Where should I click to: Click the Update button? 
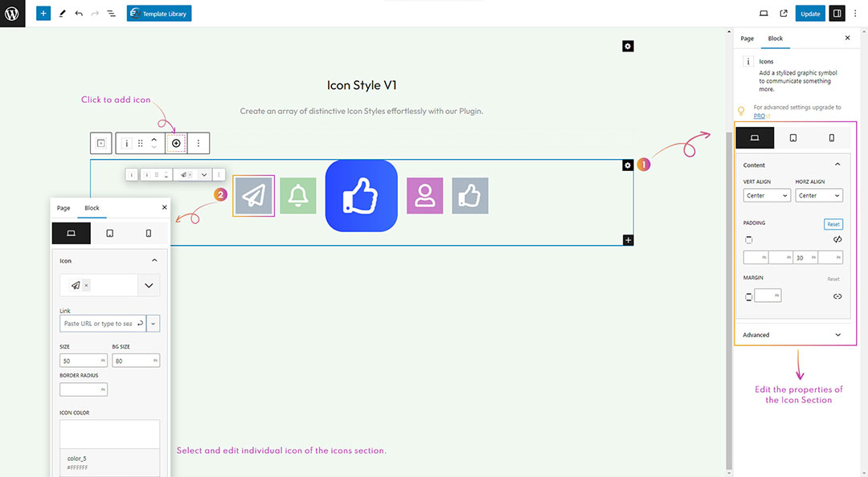tap(810, 14)
